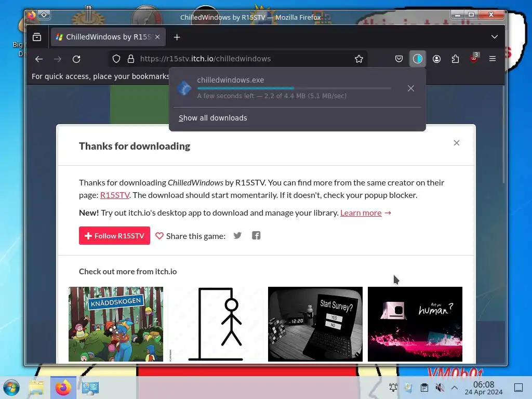Click the window menu icon in the title bar
The image size is (532, 399).
click(44, 15)
